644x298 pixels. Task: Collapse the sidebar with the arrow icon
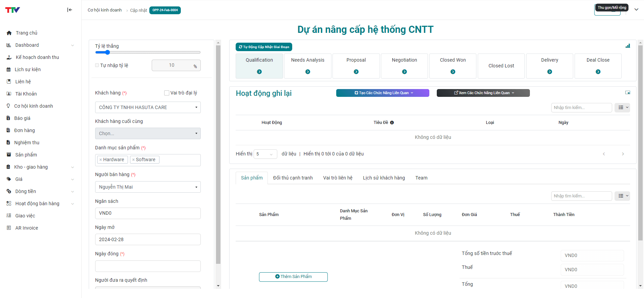coord(70,10)
